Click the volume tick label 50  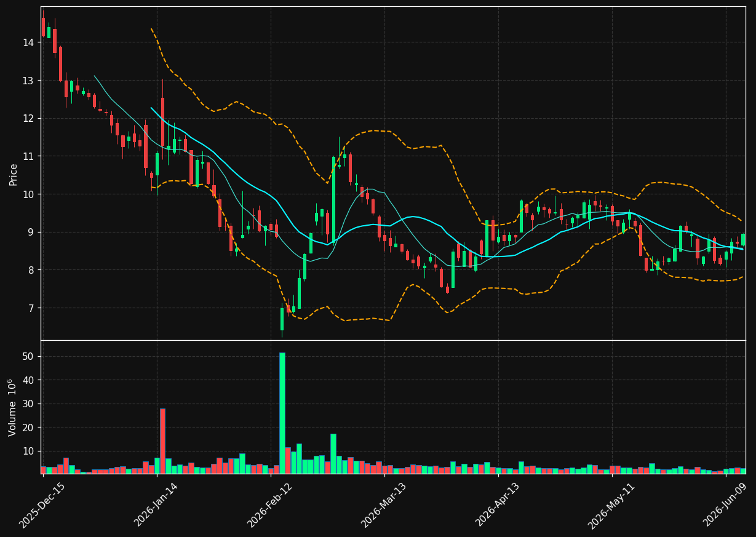[x=29, y=357]
